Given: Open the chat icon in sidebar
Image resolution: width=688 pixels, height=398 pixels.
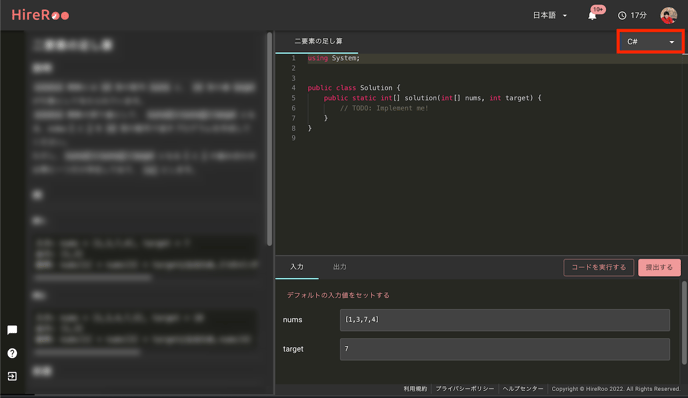Looking at the screenshot, I should click(x=12, y=330).
